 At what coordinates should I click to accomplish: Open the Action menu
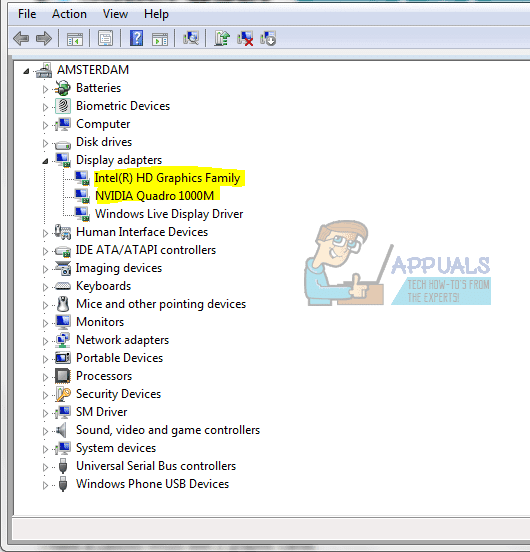pyautogui.click(x=69, y=14)
